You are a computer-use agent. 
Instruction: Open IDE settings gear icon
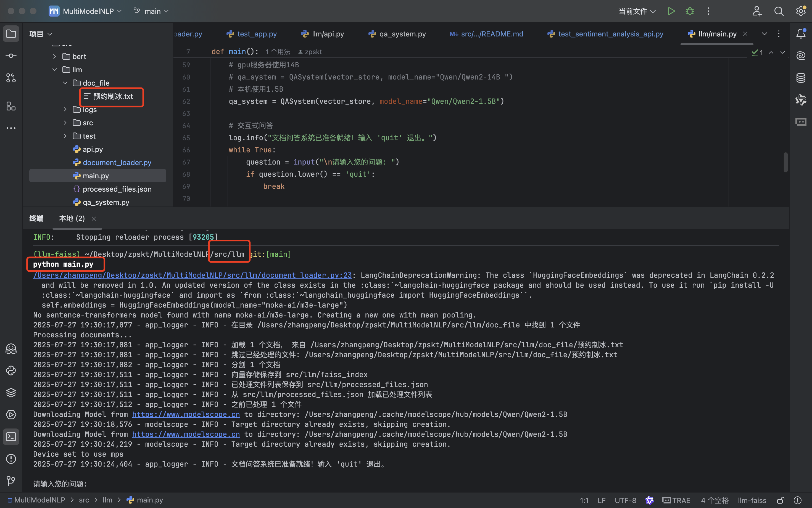pos(801,11)
